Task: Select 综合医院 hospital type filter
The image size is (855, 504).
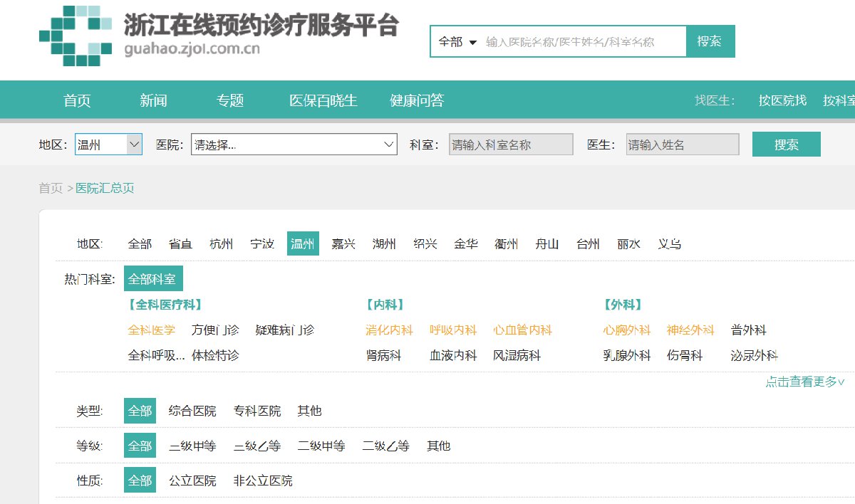Action: 192,411
